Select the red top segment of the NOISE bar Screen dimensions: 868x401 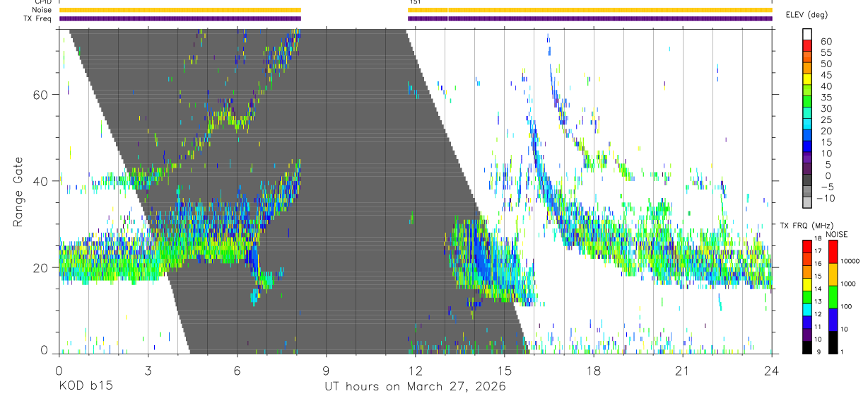tap(831, 251)
